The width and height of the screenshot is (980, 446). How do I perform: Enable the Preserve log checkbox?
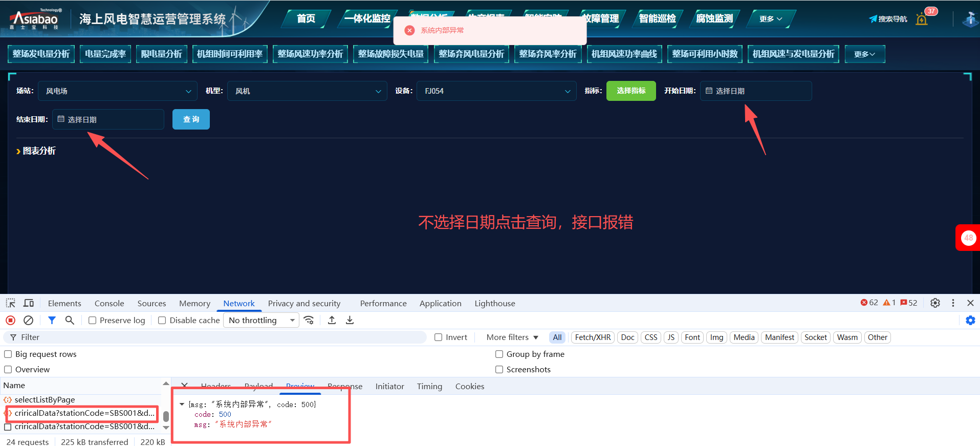[x=93, y=321]
